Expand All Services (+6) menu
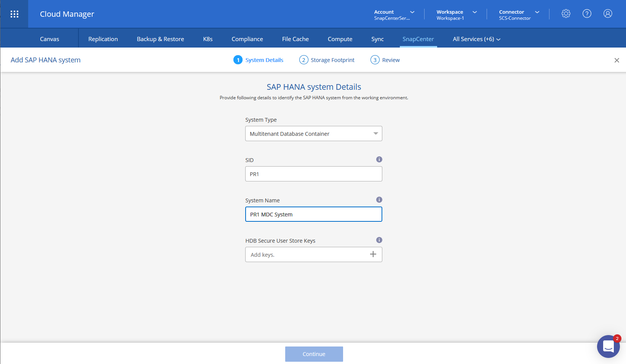626x364 pixels. 476,39
